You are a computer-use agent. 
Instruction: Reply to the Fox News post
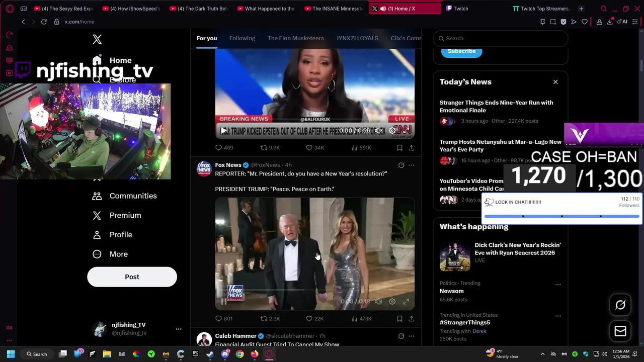click(x=223, y=319)
